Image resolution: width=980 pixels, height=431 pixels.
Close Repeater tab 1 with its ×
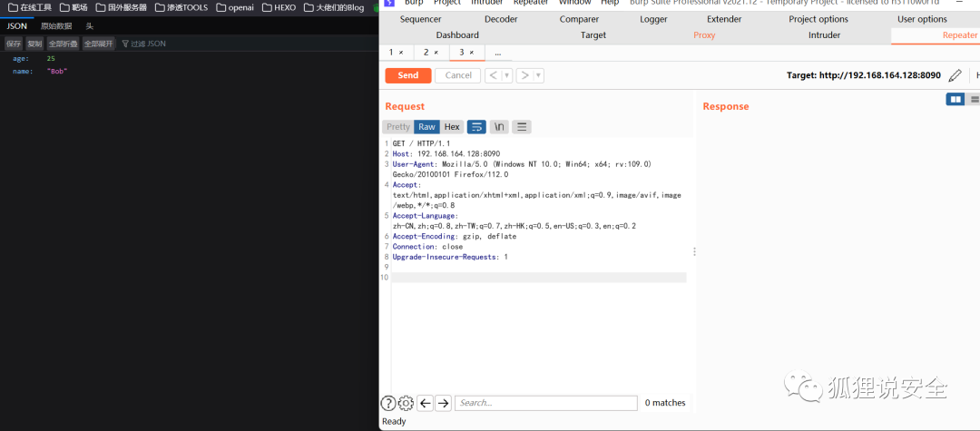tap(401, 53)
